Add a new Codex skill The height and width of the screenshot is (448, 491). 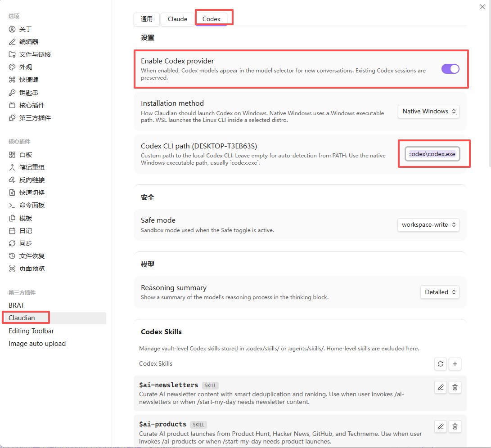click(455, 364)
